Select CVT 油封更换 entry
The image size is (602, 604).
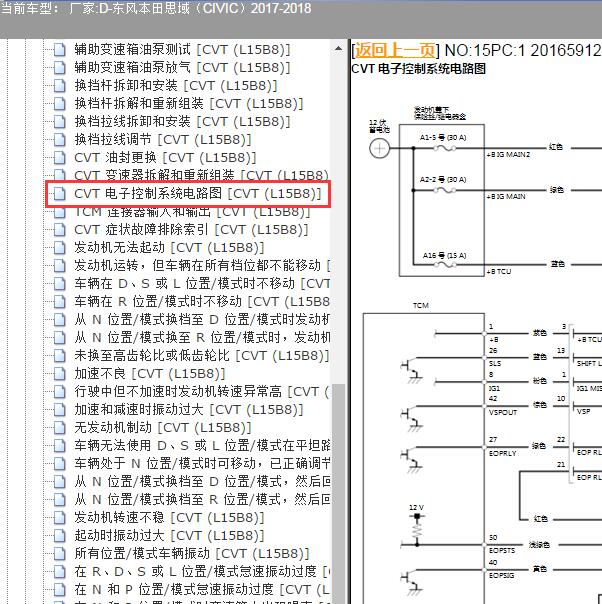point(165,158)
